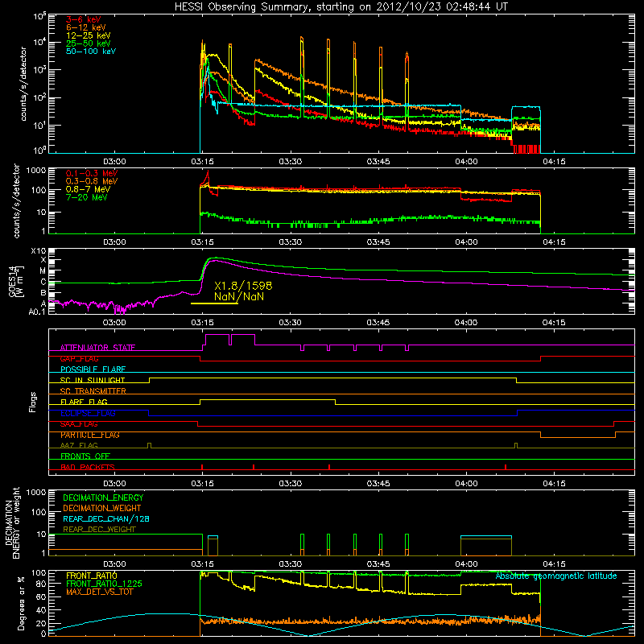Click the Flags vertical axis title

[x=33, y=402]
